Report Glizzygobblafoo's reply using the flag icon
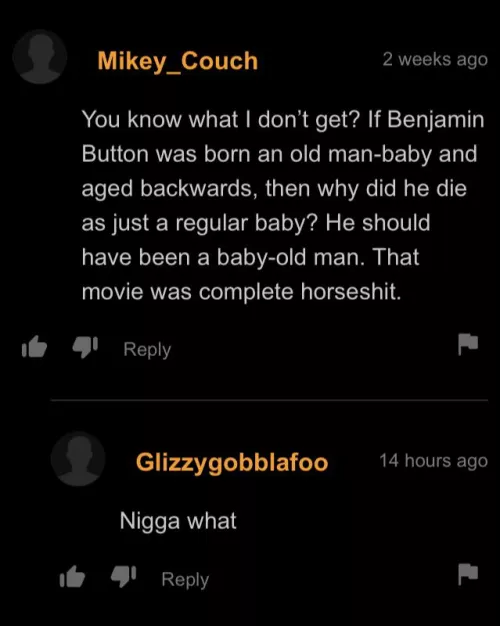Image resolution: width=500 pixels, height=626 pixels. 468,574
